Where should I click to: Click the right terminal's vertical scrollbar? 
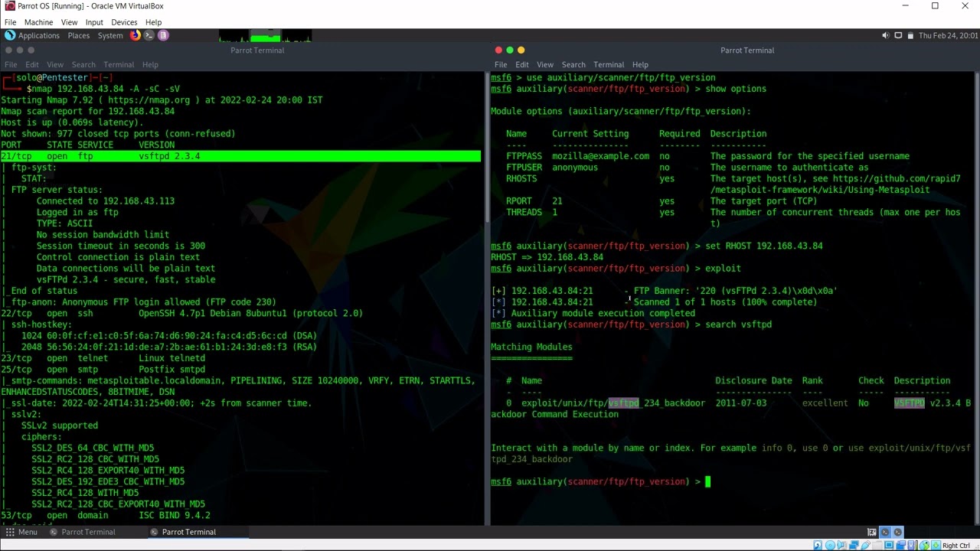coord(976,298)
